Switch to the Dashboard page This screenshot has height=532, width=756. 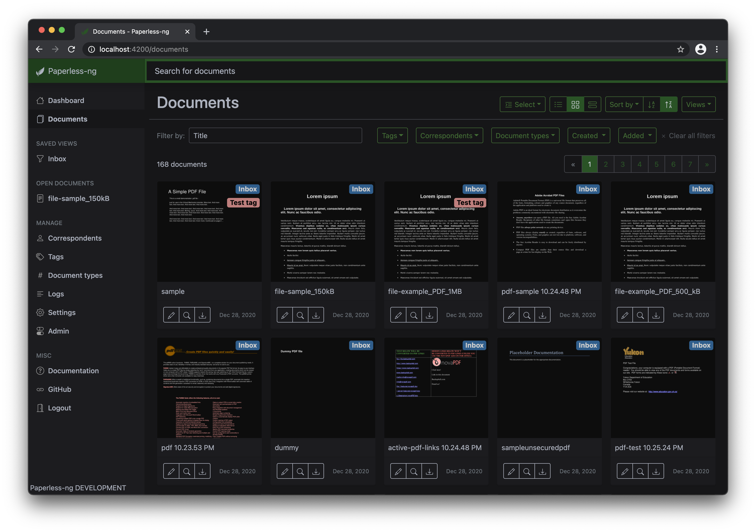(x=66, y=100)
